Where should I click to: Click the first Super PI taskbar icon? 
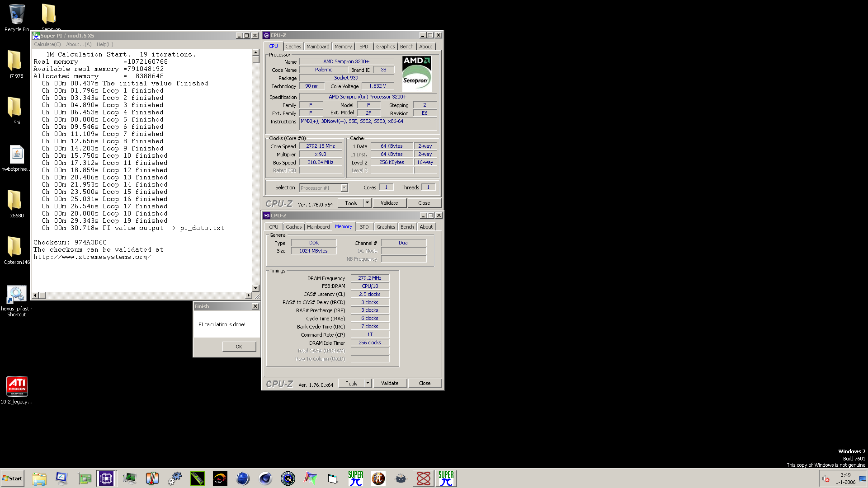356,479
